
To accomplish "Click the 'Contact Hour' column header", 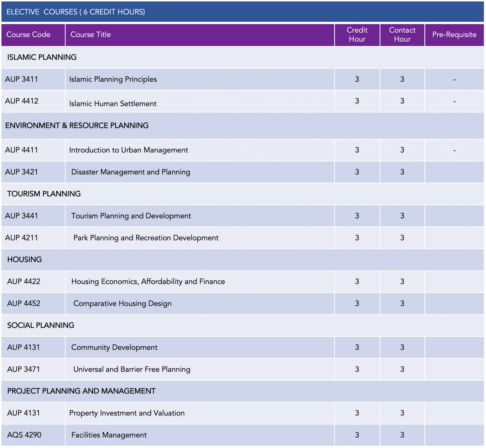I will coord(402,34).
